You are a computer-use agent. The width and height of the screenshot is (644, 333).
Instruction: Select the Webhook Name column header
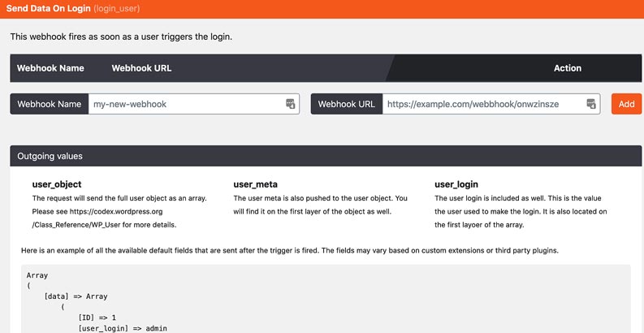pos(50,68)
